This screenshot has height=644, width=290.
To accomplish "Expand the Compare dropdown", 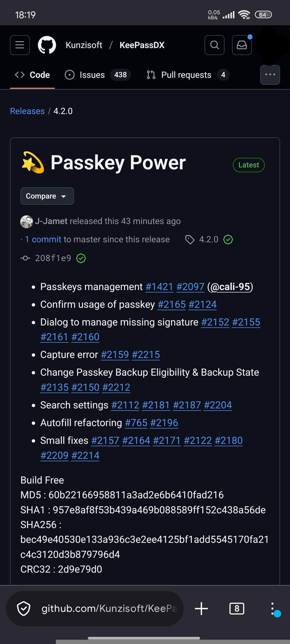I will [x=47, y=196].
